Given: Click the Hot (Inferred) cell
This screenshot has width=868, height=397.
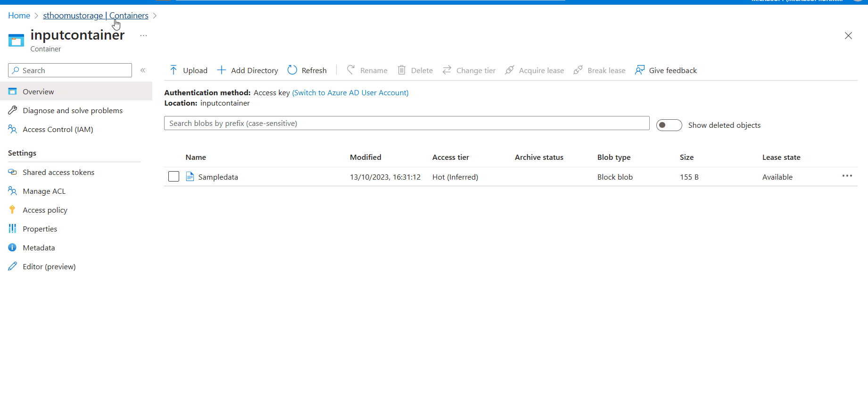Looking at the screenshot, I should click(455, 177).
